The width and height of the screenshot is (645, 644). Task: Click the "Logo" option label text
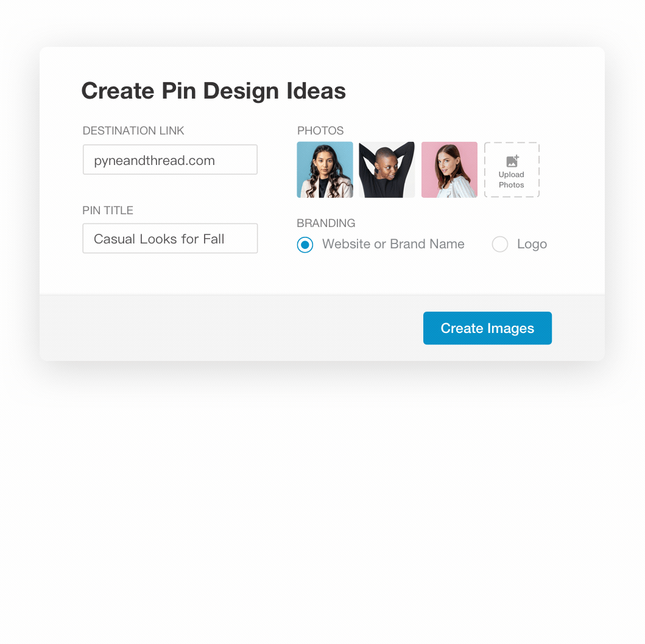(x=532, y=244)
